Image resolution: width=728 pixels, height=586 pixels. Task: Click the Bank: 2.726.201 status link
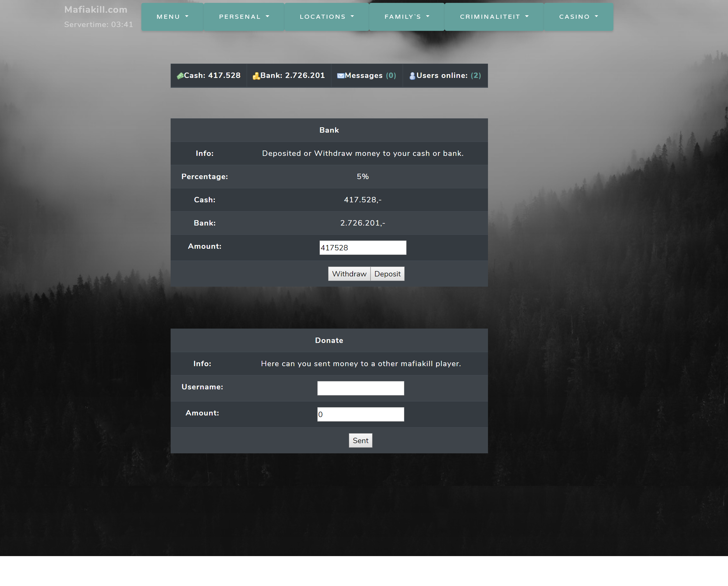coord(293,76)
